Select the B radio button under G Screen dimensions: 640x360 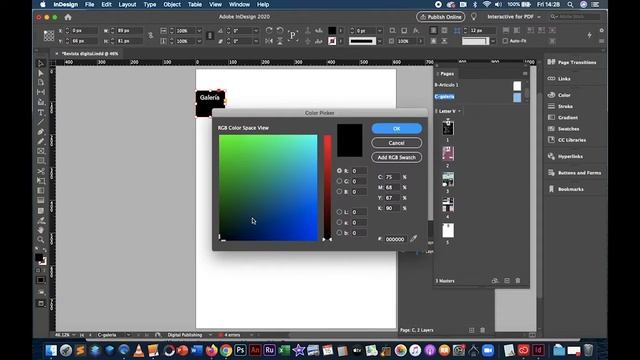pos(339,191)
